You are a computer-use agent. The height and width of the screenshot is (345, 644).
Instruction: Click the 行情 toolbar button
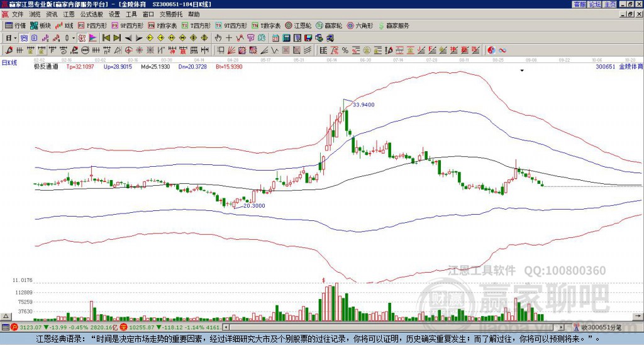tap(16, 25)
